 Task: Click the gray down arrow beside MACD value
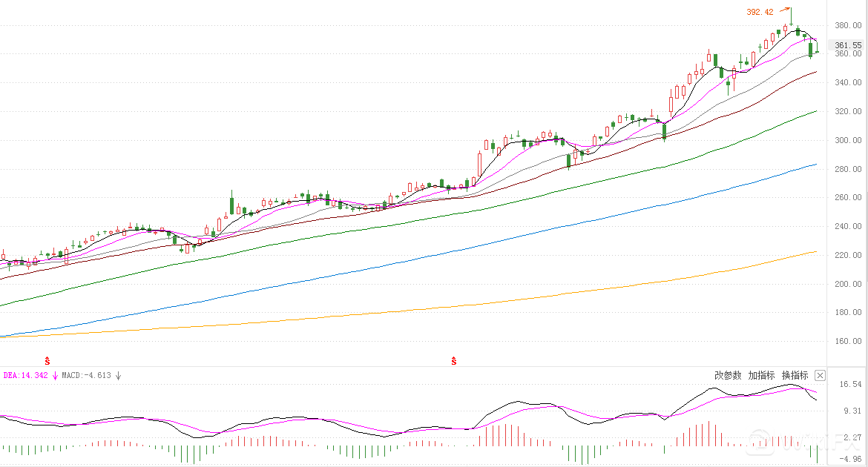pos(118,376)
